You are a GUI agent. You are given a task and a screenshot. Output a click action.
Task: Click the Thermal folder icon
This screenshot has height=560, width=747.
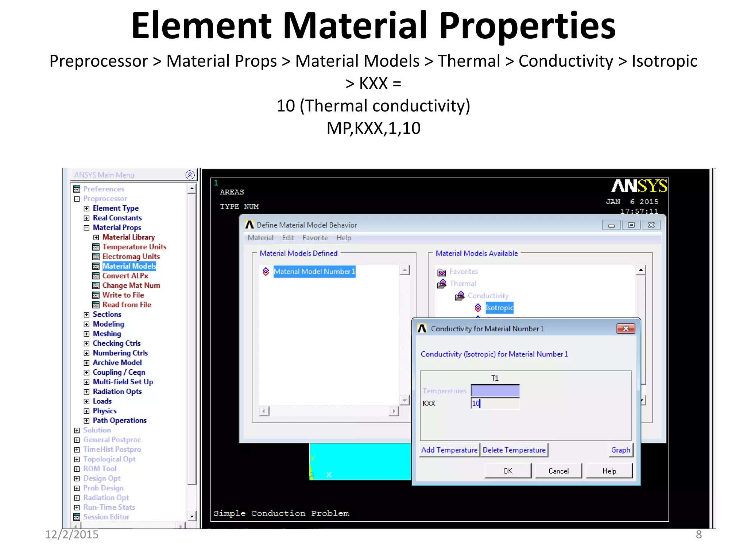point(442,284)
